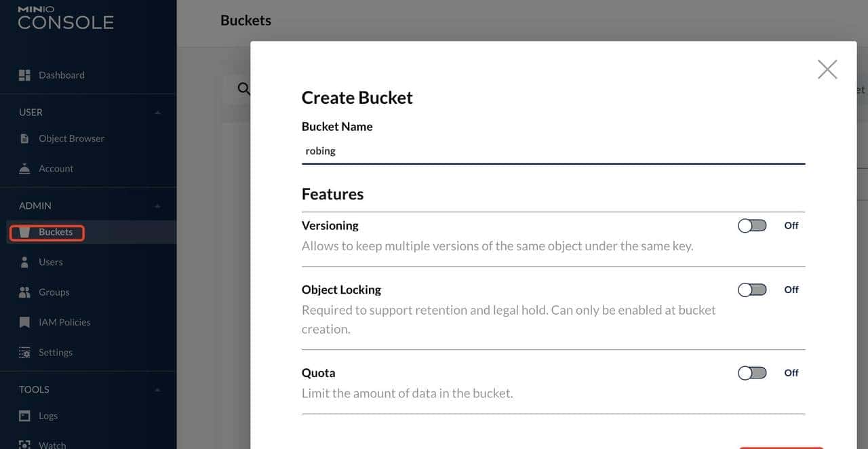
Task: Click the Account bell icon
Action: click(24, 169)
